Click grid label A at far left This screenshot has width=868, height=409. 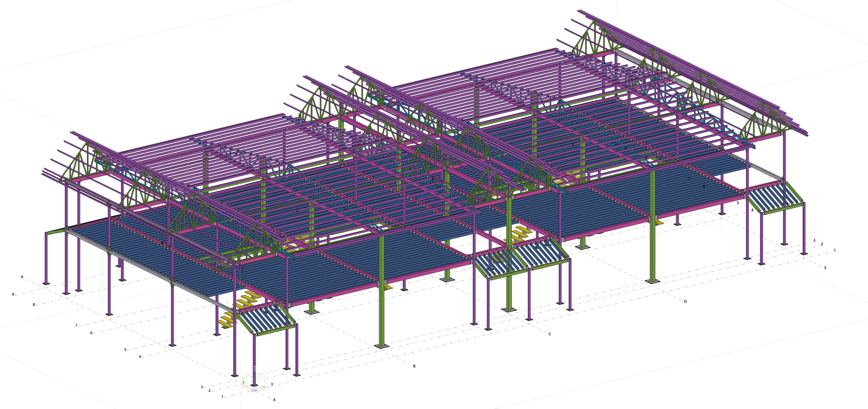[x=22, y=277]
